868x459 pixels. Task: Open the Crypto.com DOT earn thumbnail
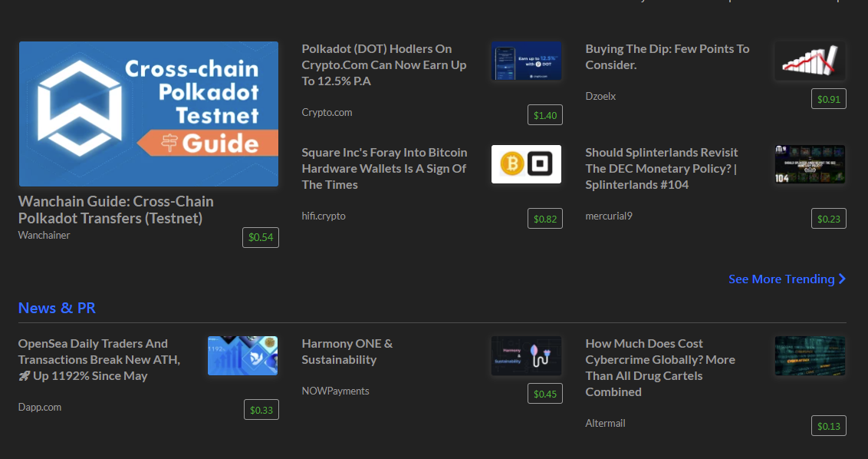(527, 61)
